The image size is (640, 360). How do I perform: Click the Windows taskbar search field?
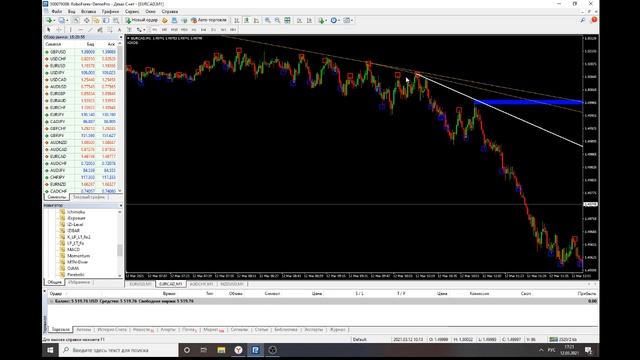[119, 350]
